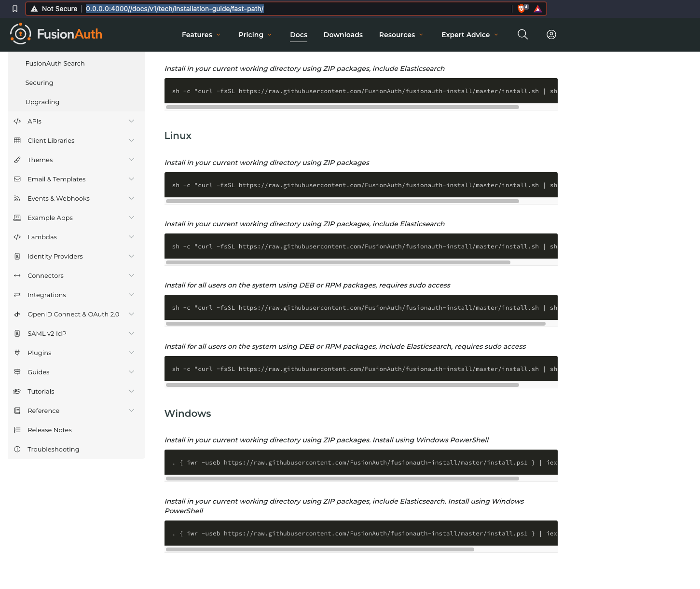Expand the Themes chevron
This screenshot has height=589, width=700.
click(131, 160)
